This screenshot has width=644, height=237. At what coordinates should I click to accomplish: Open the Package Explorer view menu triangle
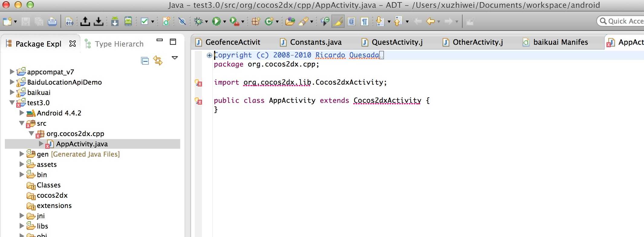pos(175,57)
